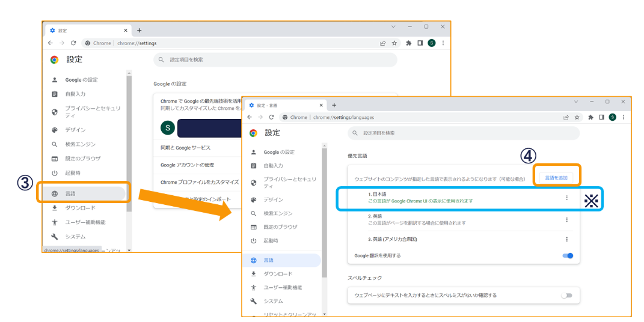Open extensions puzzle icon in languages window
644x322 pixels.
click(591, 117)
